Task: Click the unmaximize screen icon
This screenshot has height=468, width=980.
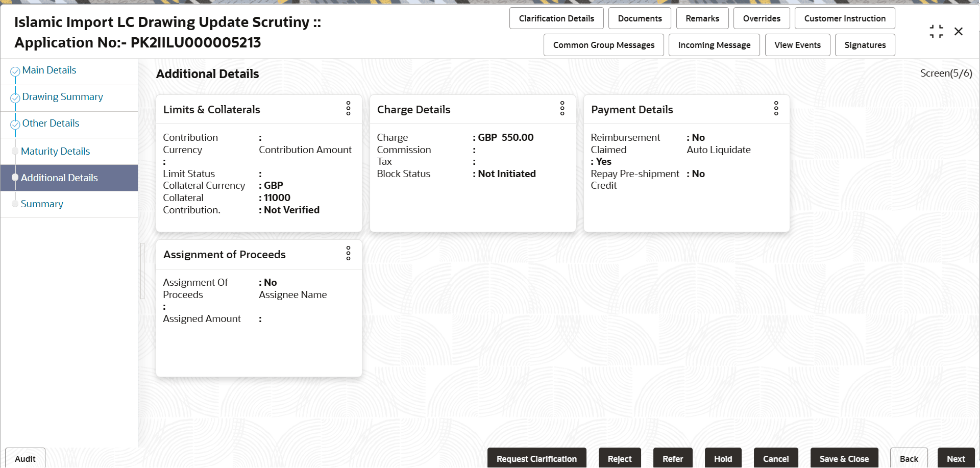Action: 936,31
